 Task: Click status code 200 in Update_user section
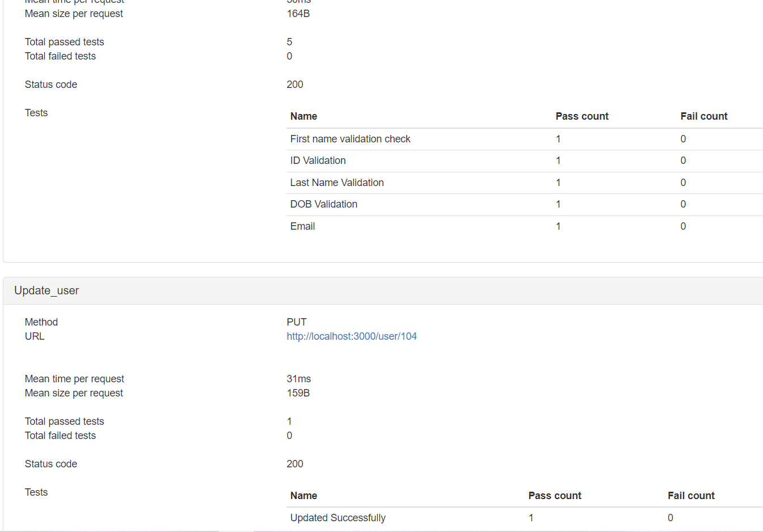coord(295,464)
